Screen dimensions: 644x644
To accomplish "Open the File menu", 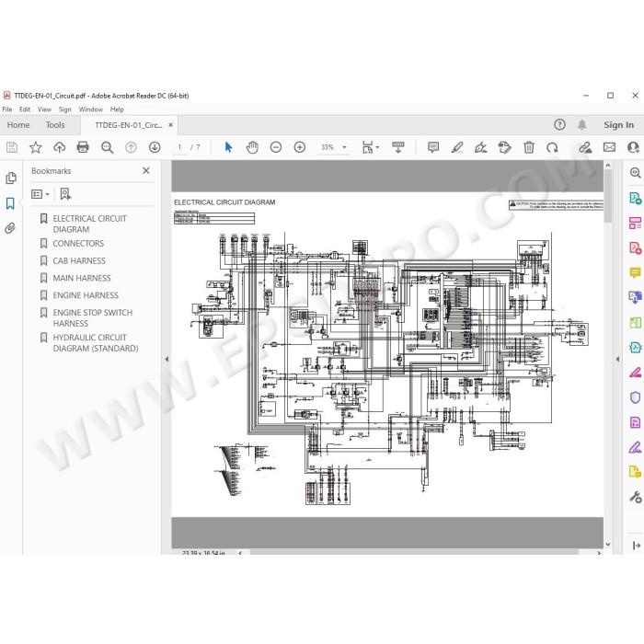I will click(x=7, y=109).
